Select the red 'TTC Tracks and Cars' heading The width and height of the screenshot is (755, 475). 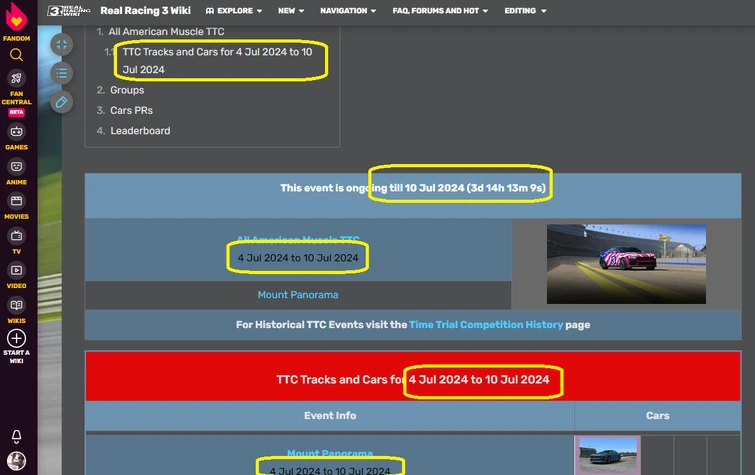[x=413, y=380]
